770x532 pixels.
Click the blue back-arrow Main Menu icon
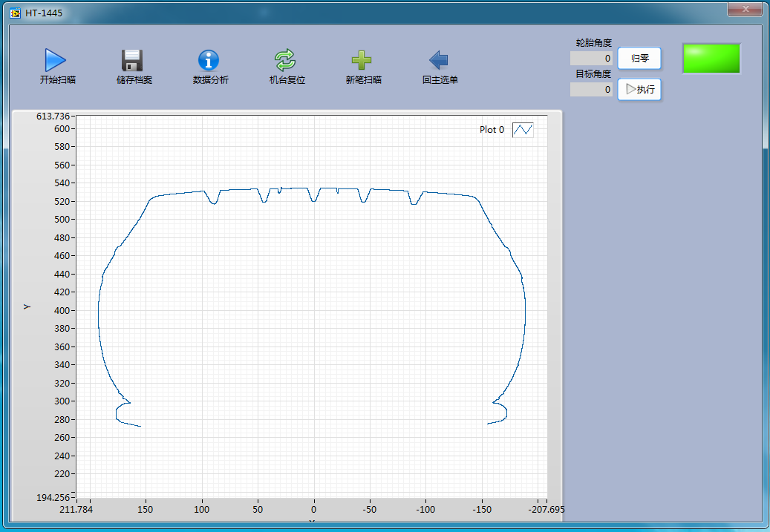pos(438,60)
